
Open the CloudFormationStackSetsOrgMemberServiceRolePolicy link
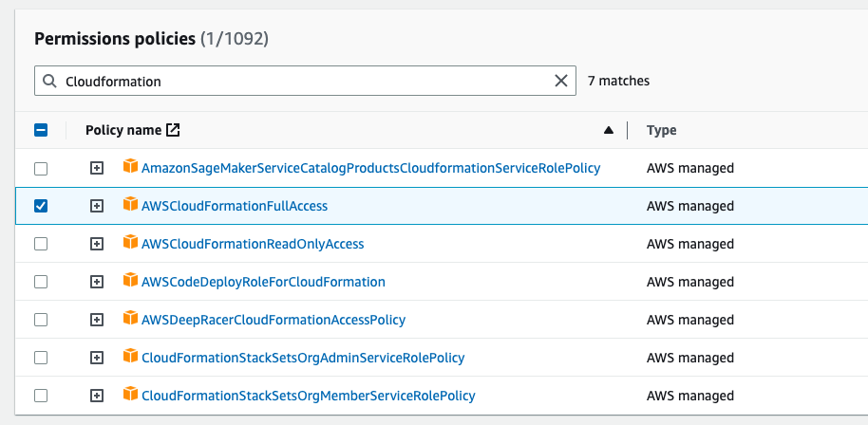coord(309,396)
